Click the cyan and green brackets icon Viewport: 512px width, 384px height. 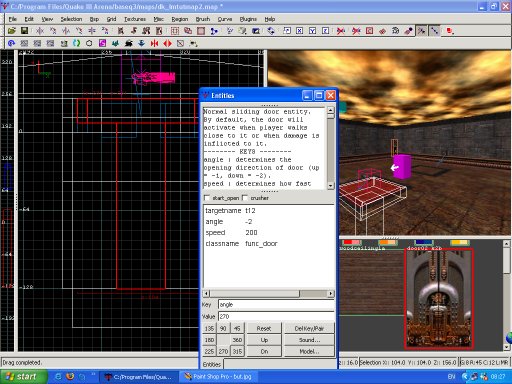point(77,43)
